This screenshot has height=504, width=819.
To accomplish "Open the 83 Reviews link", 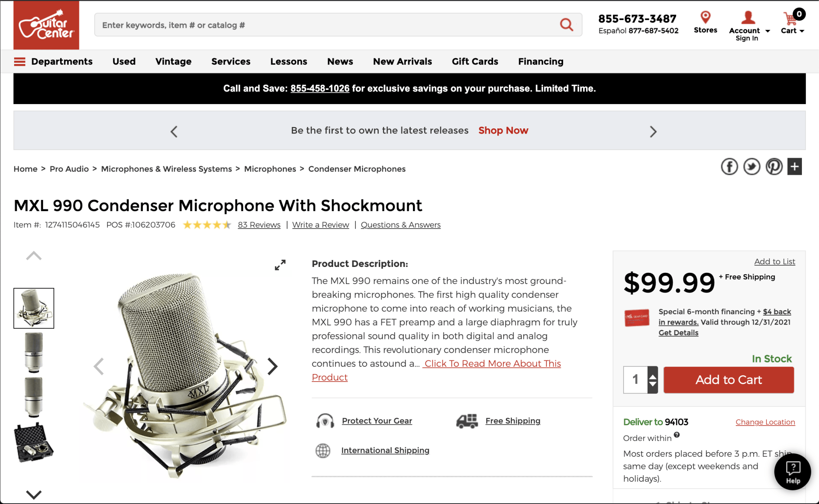I will (x=259, y=225).
